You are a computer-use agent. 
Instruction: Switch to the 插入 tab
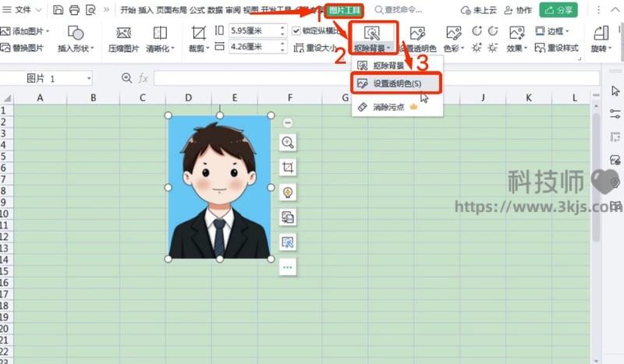[x=146, y=10]
